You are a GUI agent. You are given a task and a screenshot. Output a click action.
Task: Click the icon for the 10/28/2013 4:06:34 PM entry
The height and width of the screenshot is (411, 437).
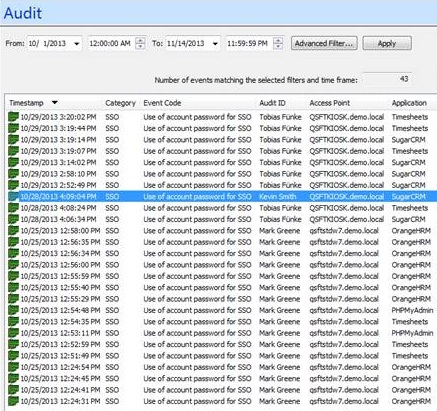tap(13, 219)
